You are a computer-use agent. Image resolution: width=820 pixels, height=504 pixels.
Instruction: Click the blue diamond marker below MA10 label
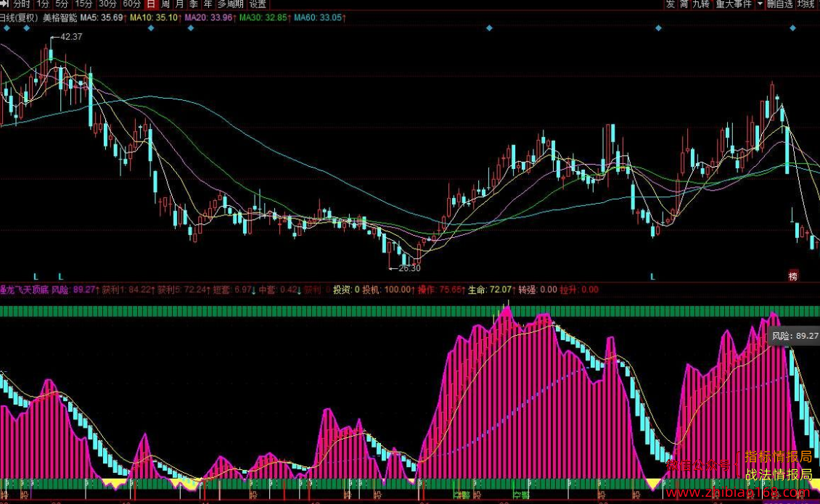(x=151, y=28)
